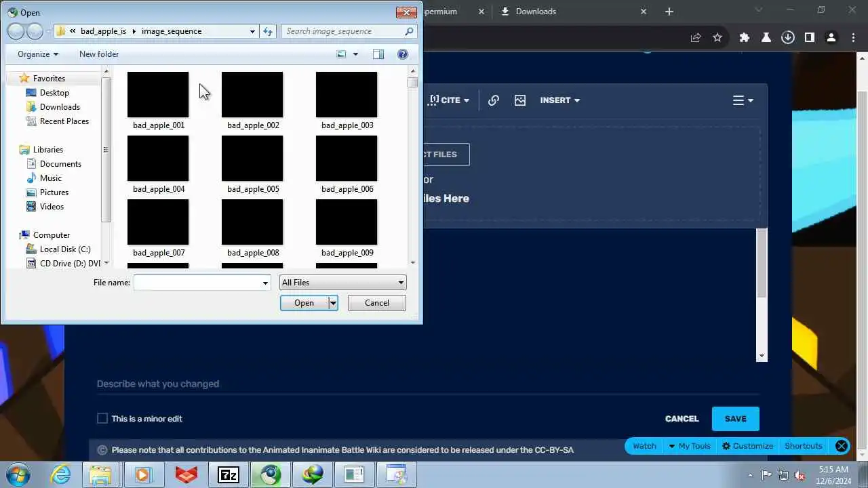Open 7-Zip from taskbar
This screenshot has width=868, height=488.
point(229,474)
